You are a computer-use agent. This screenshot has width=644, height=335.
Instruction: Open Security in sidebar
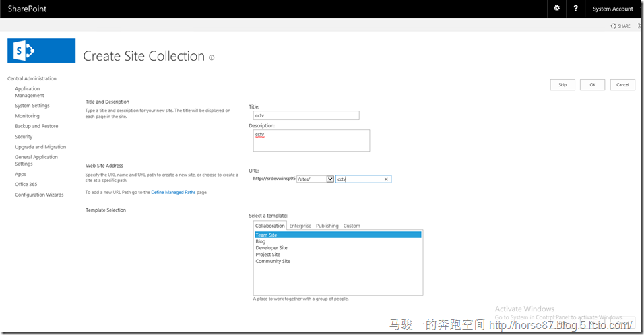(x=24, y=136)
